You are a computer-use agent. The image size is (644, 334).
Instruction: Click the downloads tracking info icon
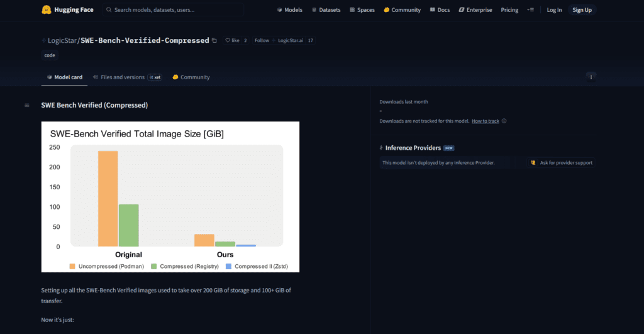(504, 121)
